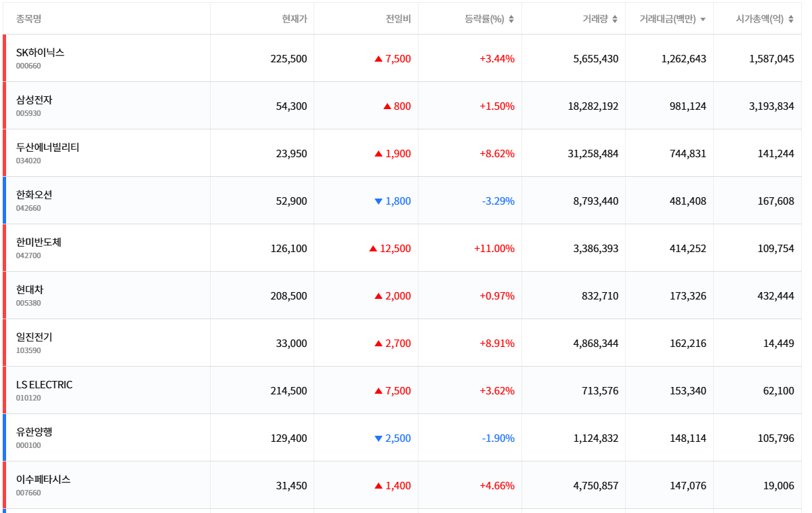The width and height of the screenshot is (812, 513).
Task: Click the +11.00% change rate
Action: (494, 249)
